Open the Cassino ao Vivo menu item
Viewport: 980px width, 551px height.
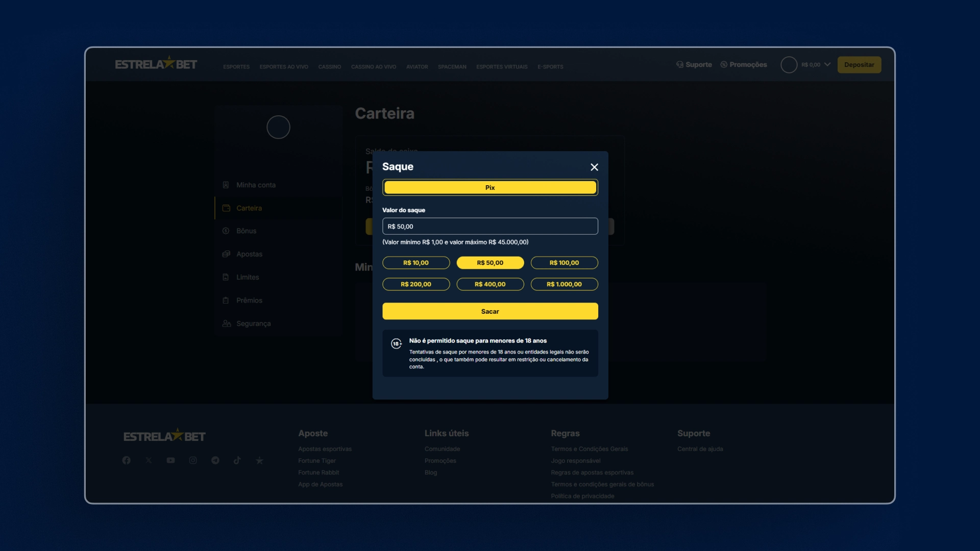(373, 67)
